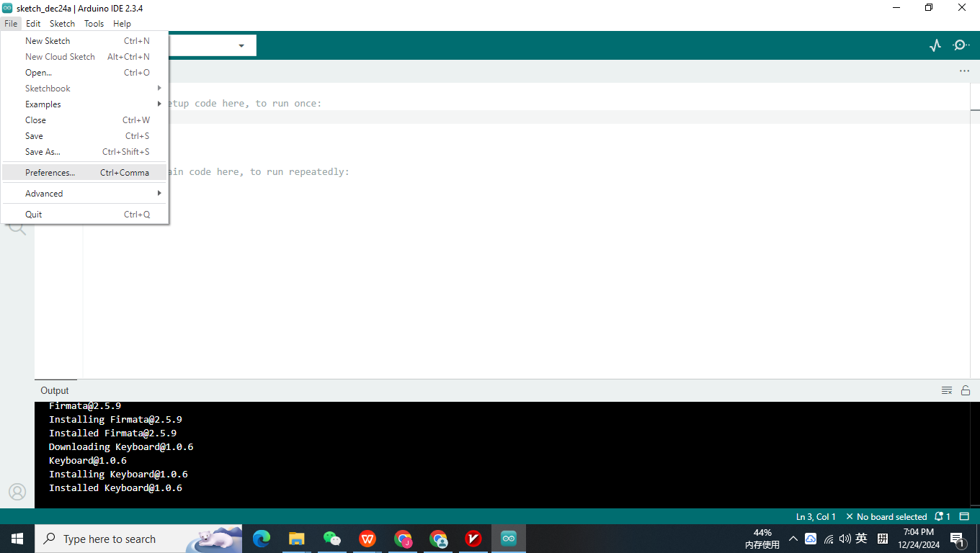980x553 pixels.
Task: Open the network tray icon
Action: (x=828, y=539)
